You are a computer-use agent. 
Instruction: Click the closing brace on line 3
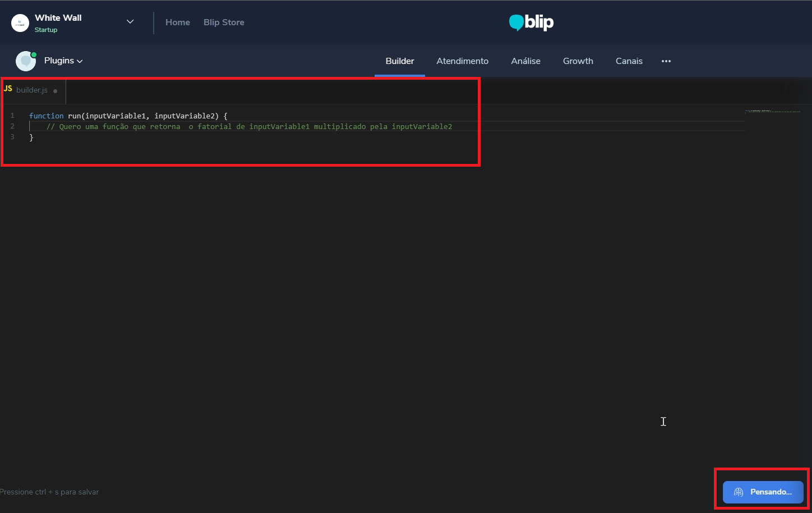31,138
